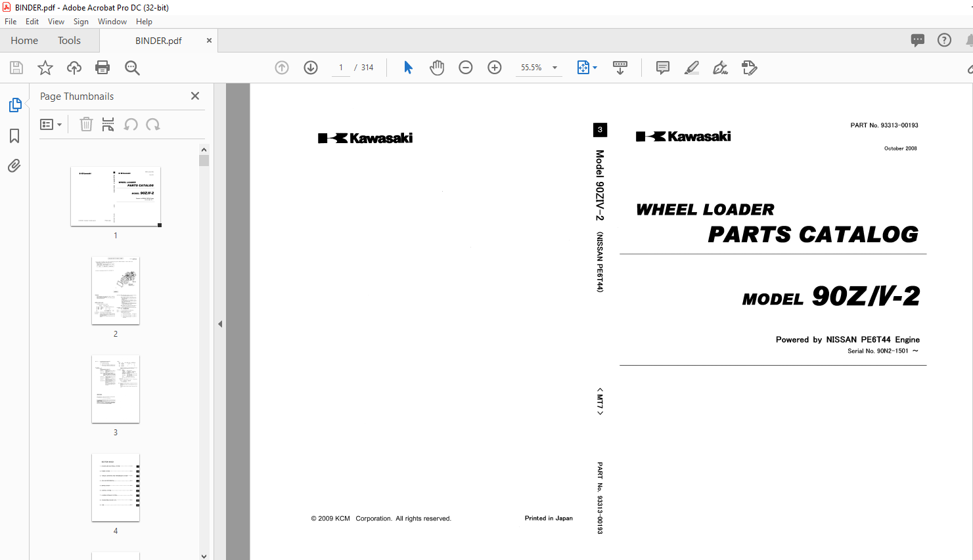Open the Window menu
Screen dimensions: 973x560
[x=112, y=22]
